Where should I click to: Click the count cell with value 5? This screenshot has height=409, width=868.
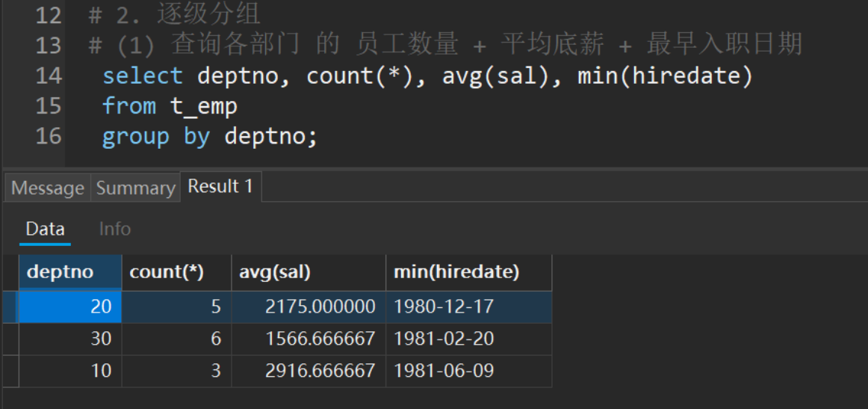176,307
